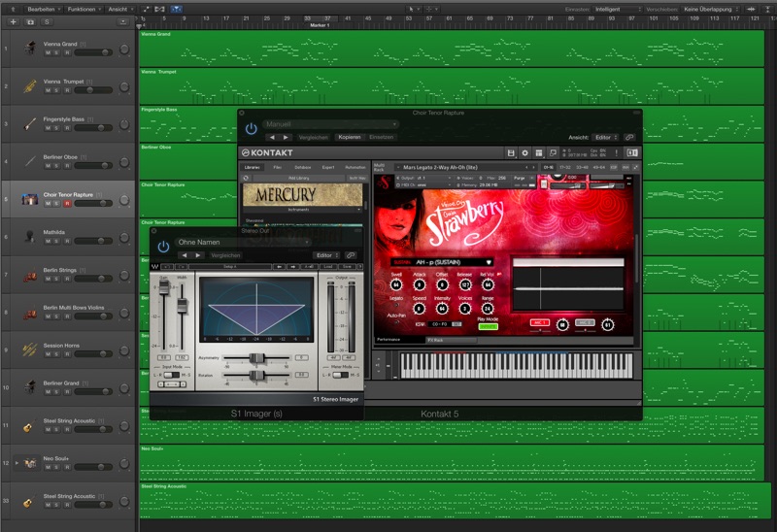Click the Neo Soul+ drum kit icon
The image size is (777, 532).
[x=30, y=463]
